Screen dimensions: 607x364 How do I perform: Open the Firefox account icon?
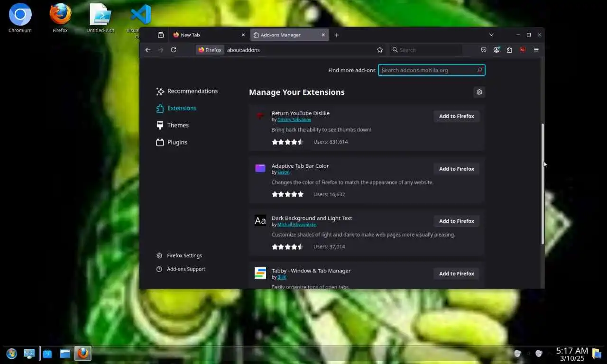click(497, 50)
